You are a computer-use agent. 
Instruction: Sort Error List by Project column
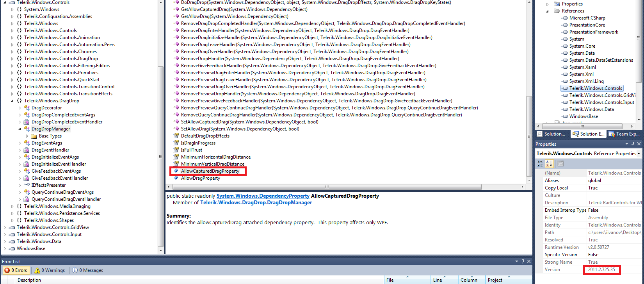[x=509, y=280]
